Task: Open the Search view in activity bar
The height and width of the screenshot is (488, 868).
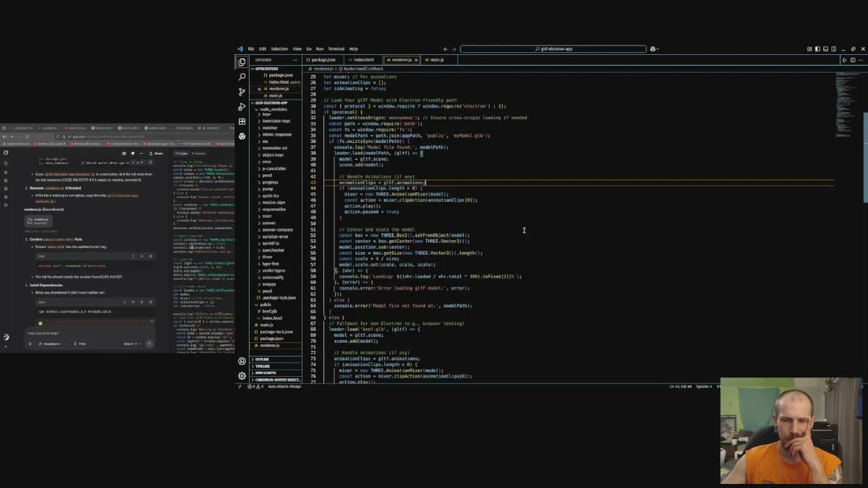Action: click(x=242, y=77)
